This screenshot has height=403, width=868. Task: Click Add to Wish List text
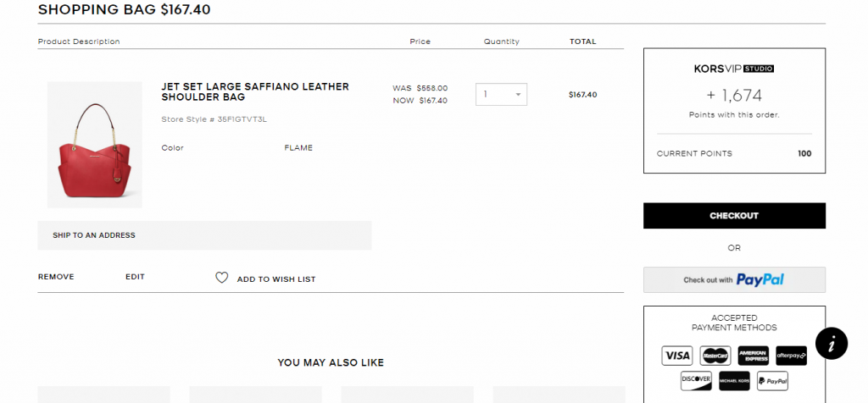[276, 279]
